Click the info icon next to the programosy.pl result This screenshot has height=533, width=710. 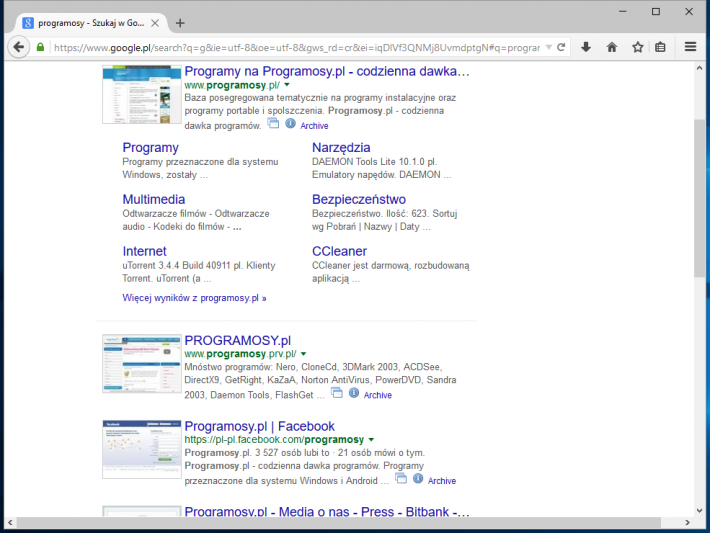(x=290, y=123)
